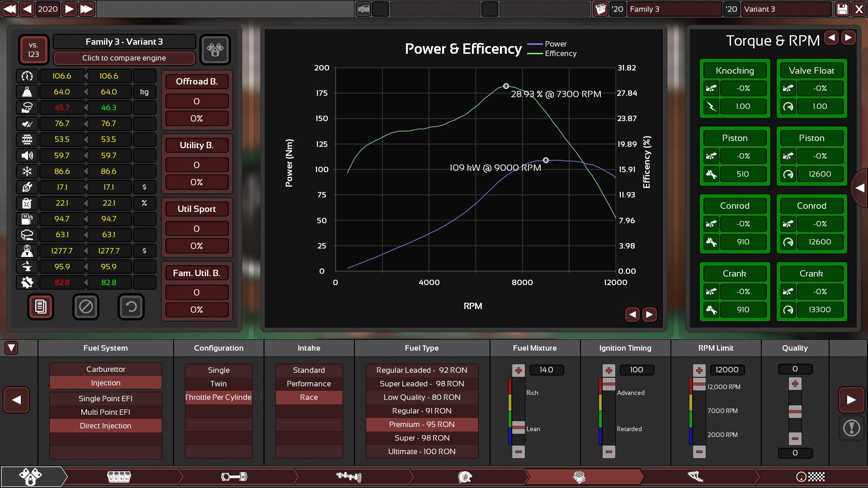The image size is (868, 488).
Task: Click the crossed-circle cancel icon
Action: [86, 307]
